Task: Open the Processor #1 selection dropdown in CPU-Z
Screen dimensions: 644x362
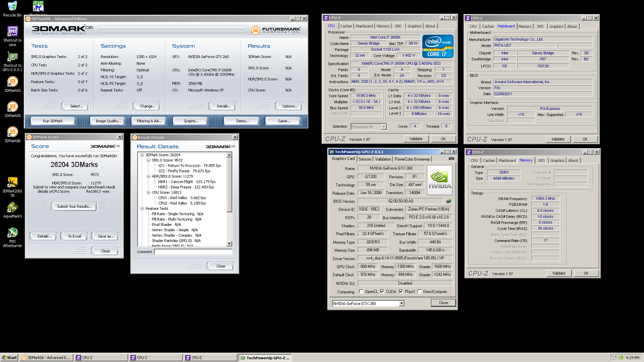Action: (x=368, y=126)
